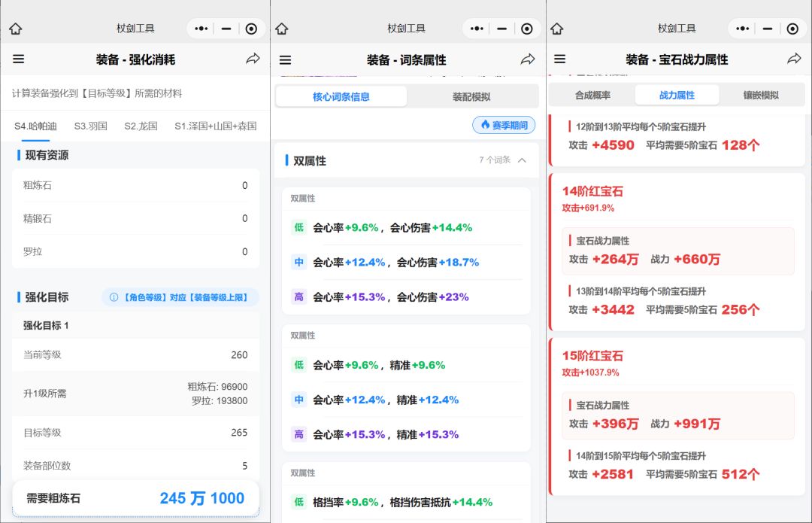
Task: Select S4.哈帕迪 season tab
Action: coord(36,126)
